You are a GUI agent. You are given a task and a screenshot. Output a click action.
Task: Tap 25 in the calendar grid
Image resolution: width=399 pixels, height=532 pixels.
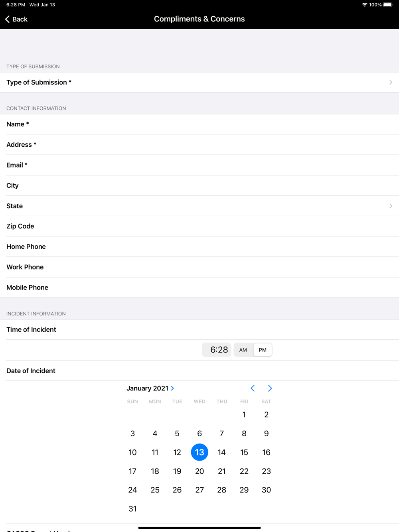[155, 490]
